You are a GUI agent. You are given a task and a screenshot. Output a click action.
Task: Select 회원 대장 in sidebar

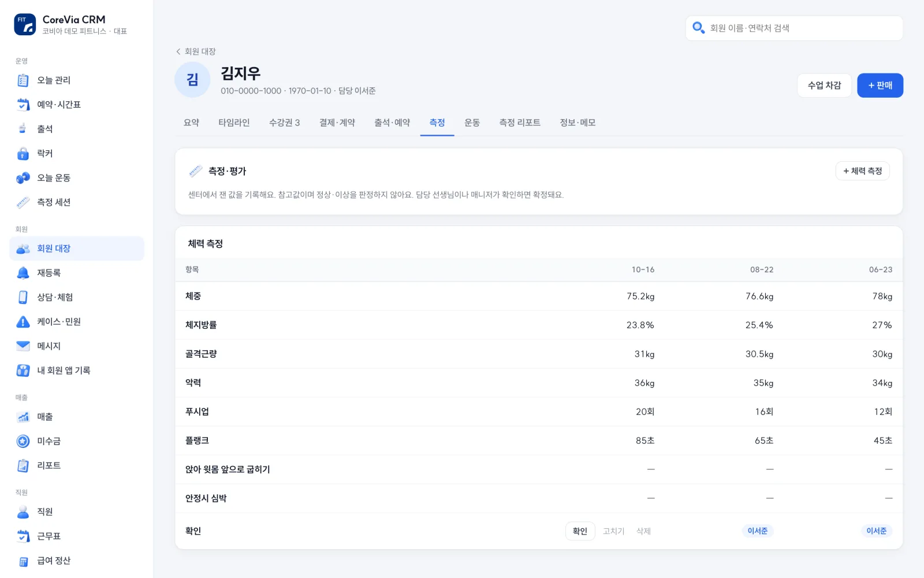pyautogui.click(x=77, y=249)
